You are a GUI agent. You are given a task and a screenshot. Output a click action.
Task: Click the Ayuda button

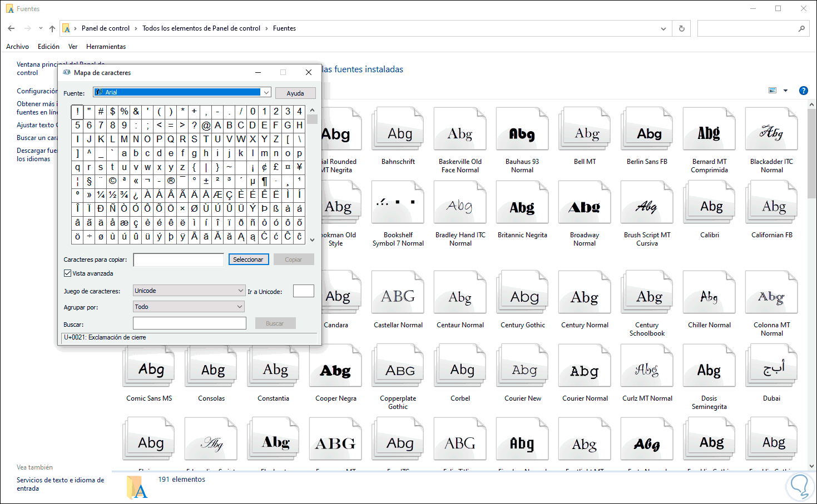pyautogui.click(x=295, y=93)
